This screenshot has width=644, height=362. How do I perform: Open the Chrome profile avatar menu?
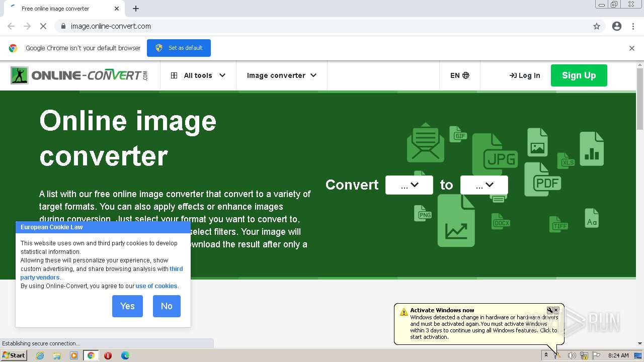pyautogui.click(x=617, y=26)
